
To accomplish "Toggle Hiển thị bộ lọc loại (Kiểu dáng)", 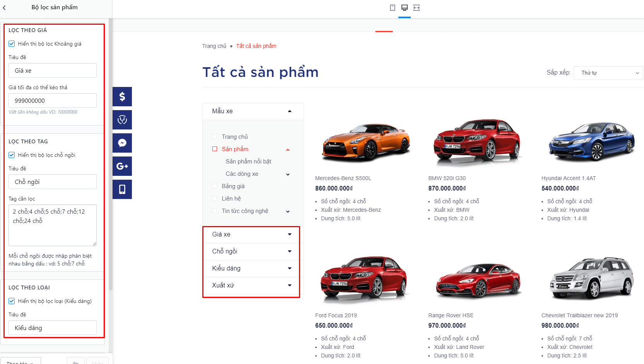I will [12, 301].
